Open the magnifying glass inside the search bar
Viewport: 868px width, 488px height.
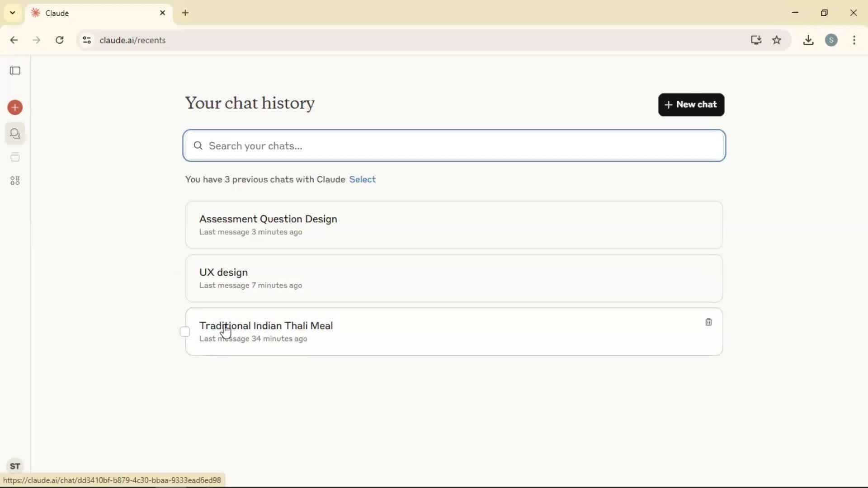pyautogui.click(x=198, y=145)
